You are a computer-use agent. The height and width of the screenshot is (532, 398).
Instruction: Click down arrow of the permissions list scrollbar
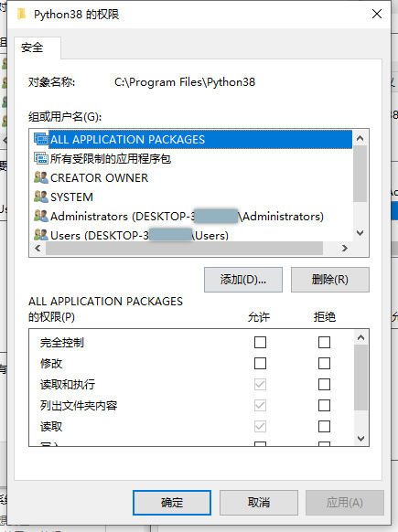(x=361, y=439)
